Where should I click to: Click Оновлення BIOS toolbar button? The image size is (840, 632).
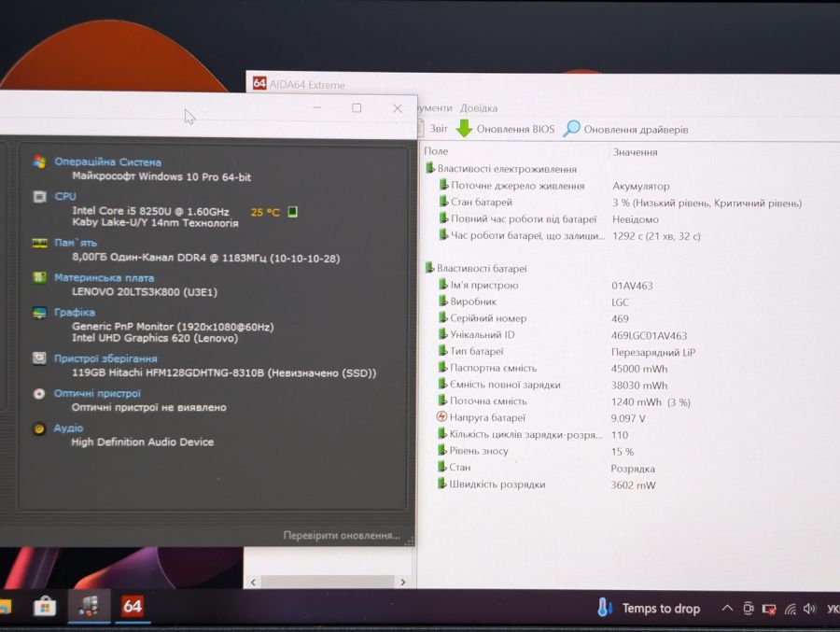(x=505, y=129)
